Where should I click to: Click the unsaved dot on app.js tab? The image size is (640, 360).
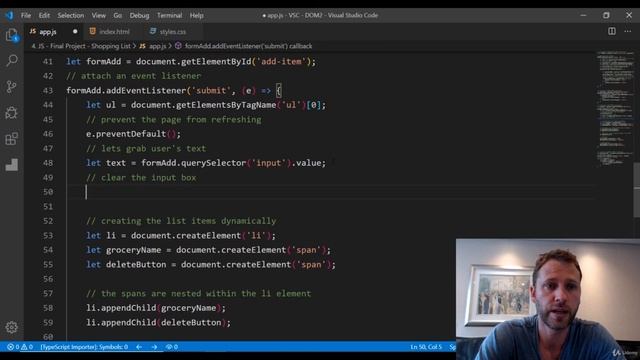75,31
